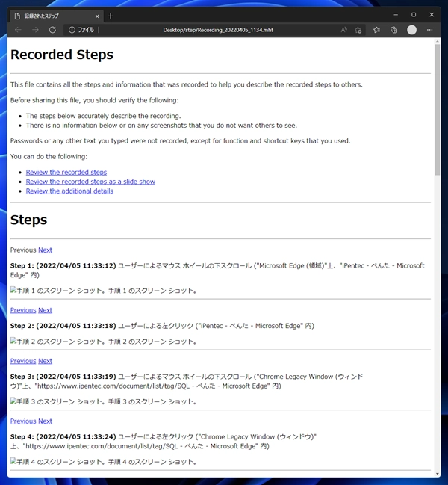The height and width of the screenshot is (485, 448).
Task: Click Previous link above Step 2
Action: [23, 310]
